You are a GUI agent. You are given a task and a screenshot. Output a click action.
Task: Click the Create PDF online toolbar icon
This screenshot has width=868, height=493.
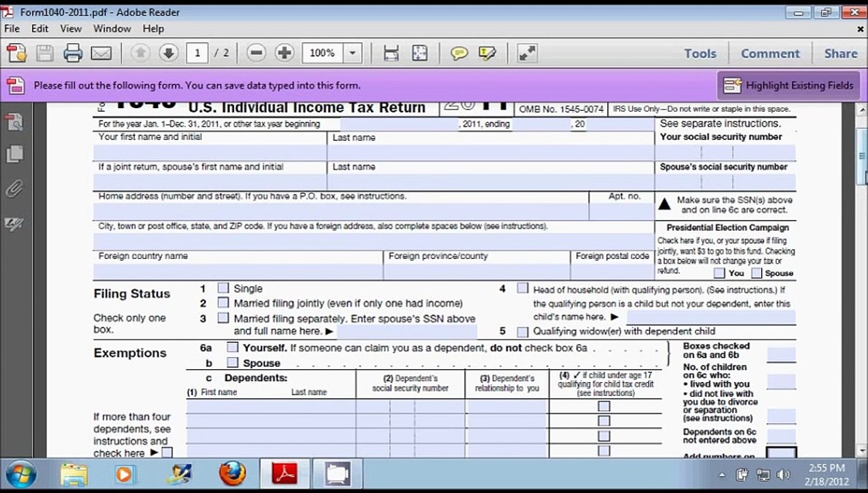click(17, 53)
